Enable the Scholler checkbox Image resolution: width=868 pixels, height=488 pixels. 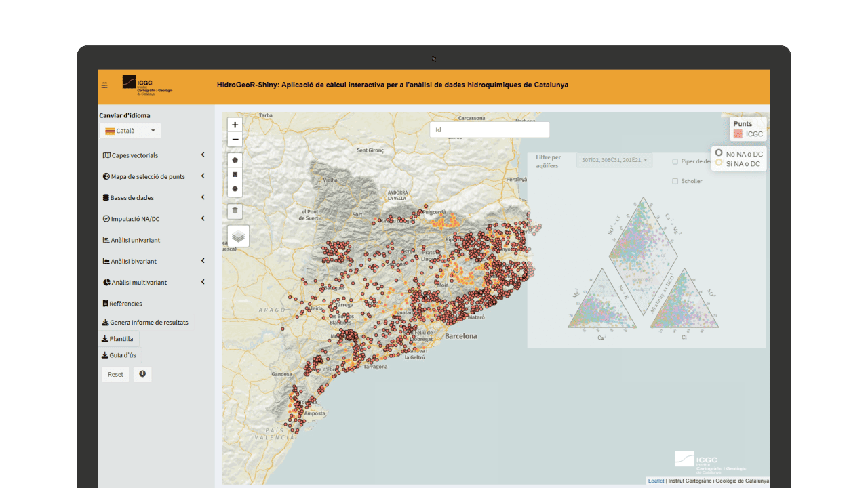tap(675, 182)
